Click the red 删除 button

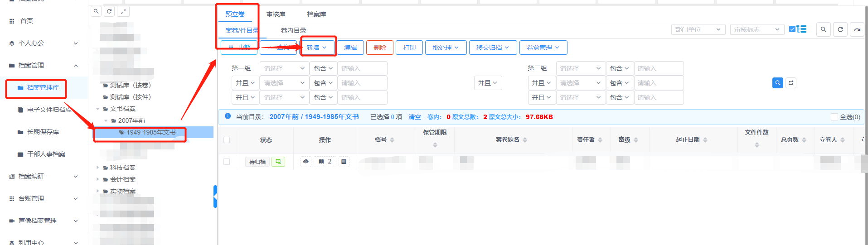click(379, 48)
